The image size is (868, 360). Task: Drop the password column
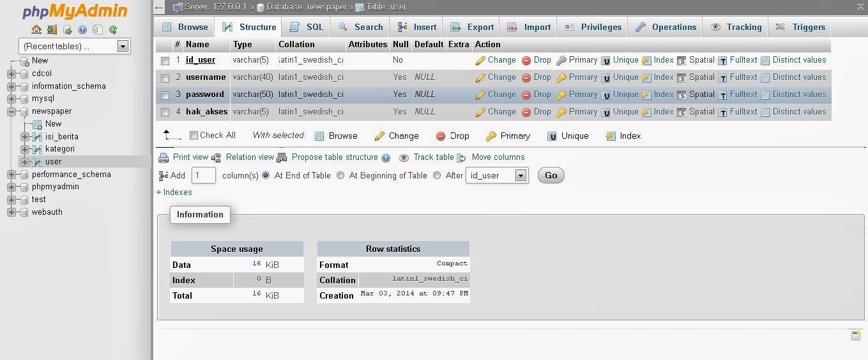click(537, 95)
